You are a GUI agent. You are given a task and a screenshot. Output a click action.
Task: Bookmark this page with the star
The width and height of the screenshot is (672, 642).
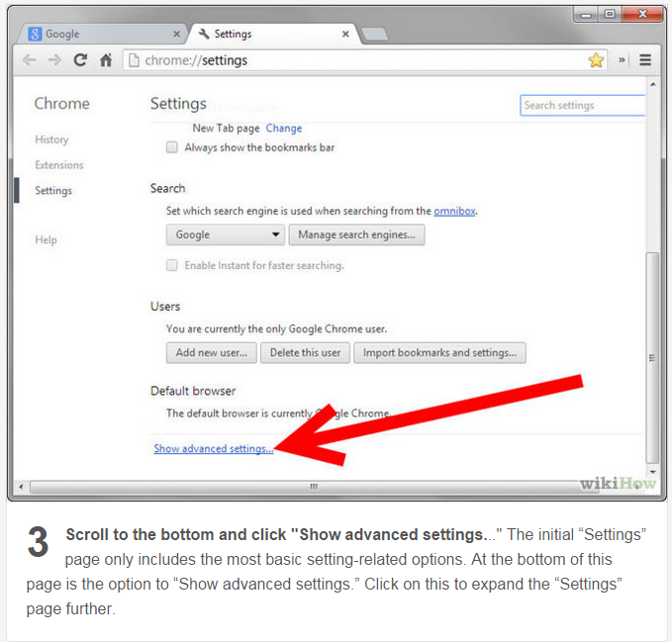[x=596, y=60]
